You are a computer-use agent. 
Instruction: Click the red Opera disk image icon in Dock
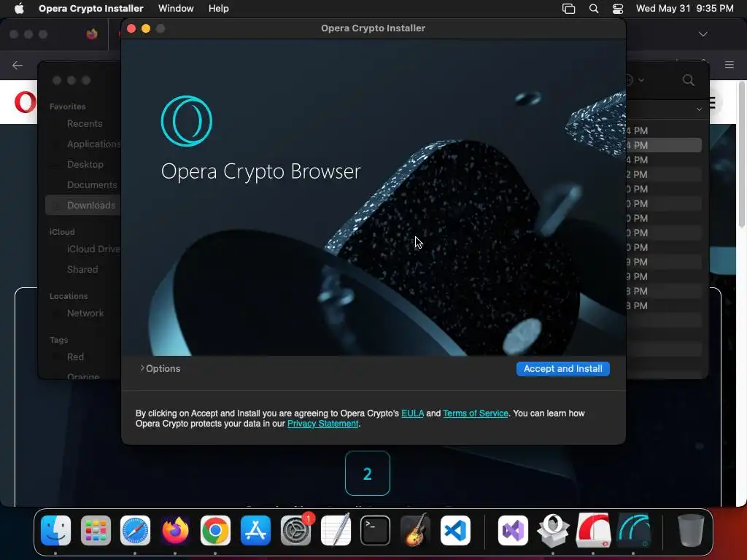coord(593,530)
